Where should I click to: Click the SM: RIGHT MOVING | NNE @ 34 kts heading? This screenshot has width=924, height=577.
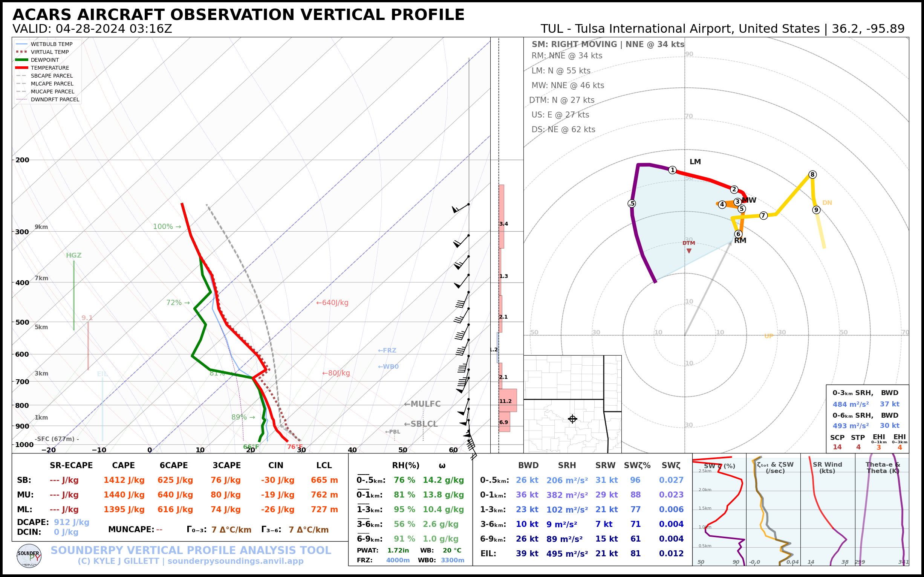[608, 44]
